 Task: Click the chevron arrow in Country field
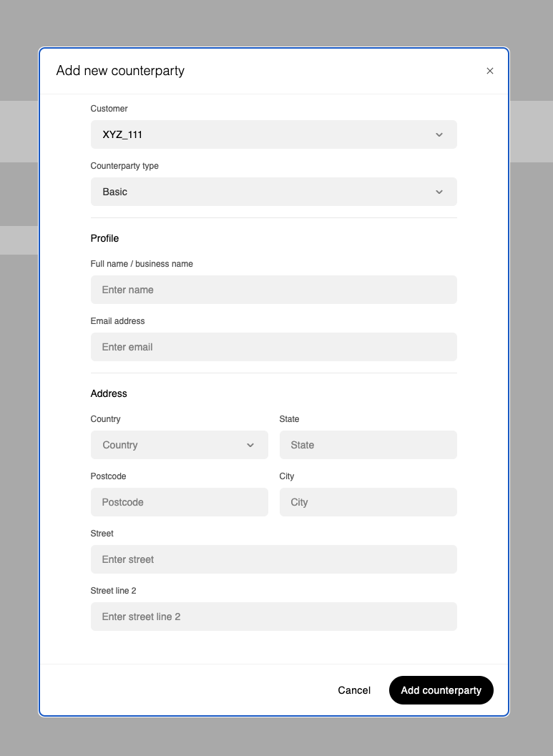point(250,445)
